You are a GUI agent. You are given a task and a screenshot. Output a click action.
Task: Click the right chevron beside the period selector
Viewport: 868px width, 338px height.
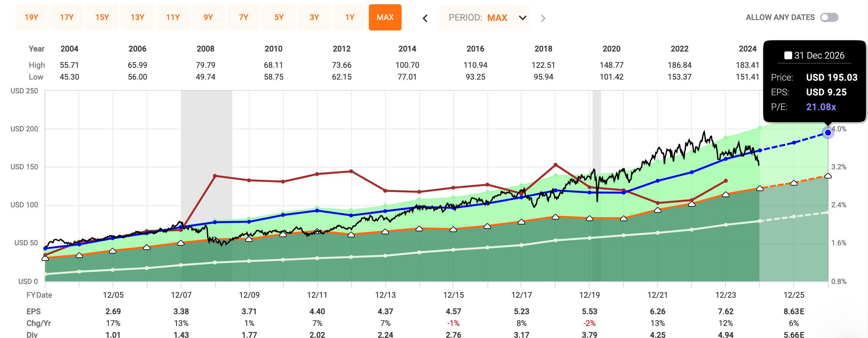542,18
